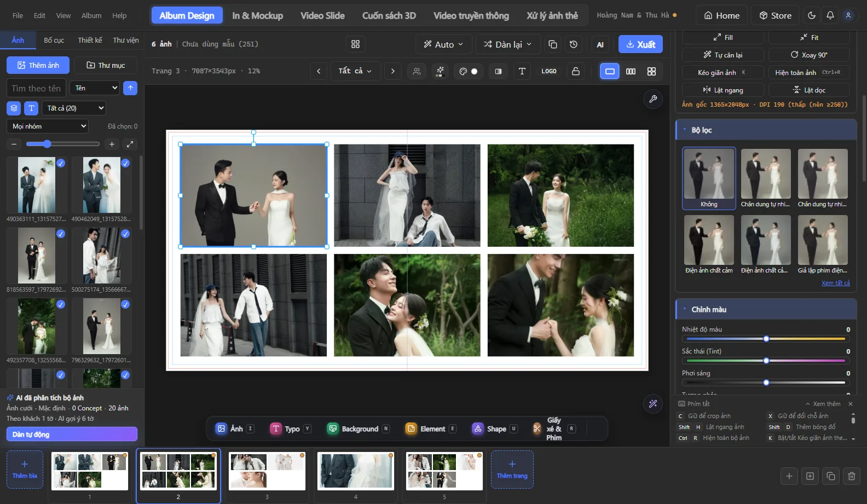Open the notifications bell
Viewport: 867px width, 504px height.
[x=830, y=15]
